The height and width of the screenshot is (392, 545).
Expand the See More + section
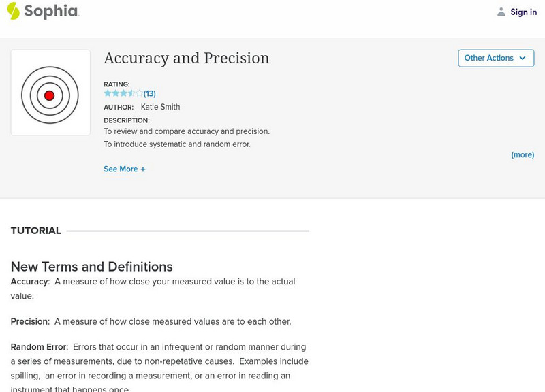(x=125, y=169)
